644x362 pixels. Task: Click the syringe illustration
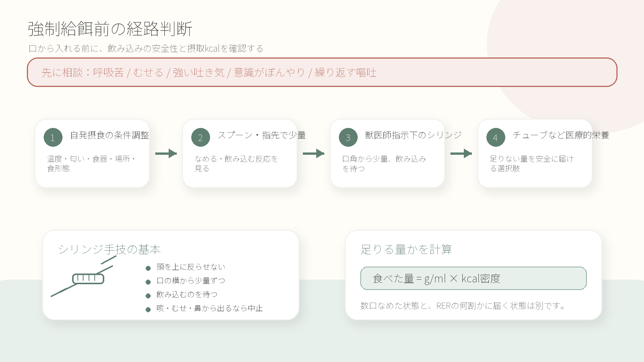83,276
